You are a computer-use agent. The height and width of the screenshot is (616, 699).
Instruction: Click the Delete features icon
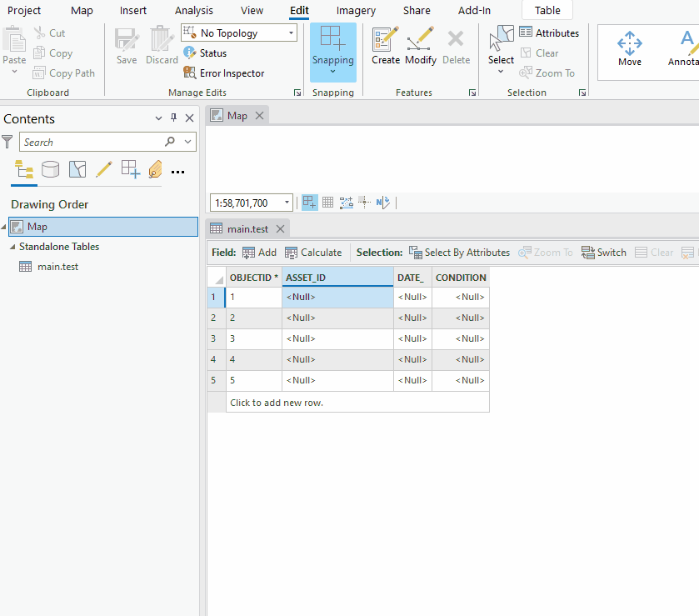click(x=456, y=40)
